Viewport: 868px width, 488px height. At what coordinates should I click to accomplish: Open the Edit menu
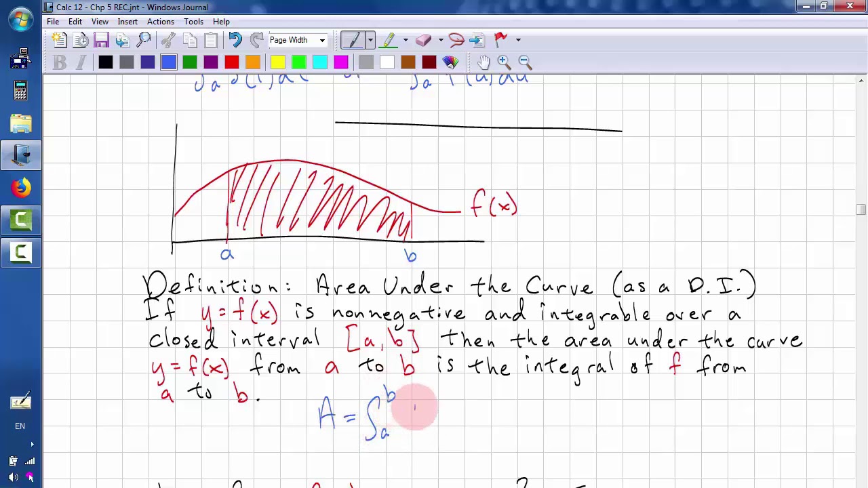click(x=75, y=22)
